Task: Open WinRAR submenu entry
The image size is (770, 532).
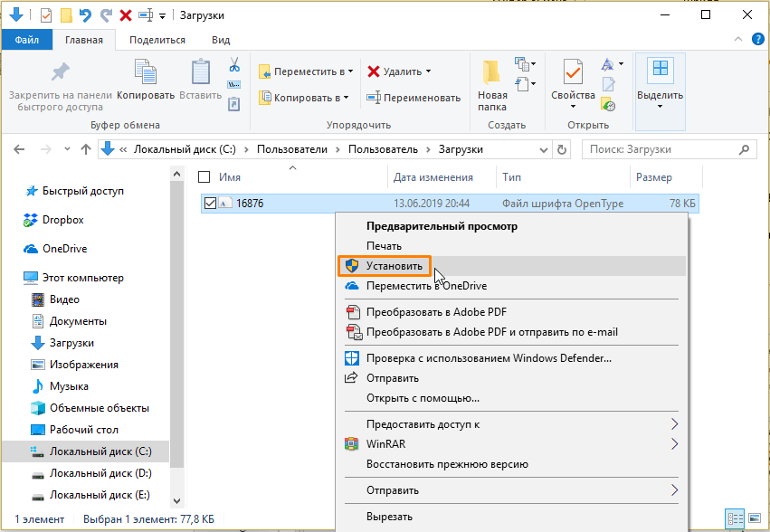Action: coord(511,443)
